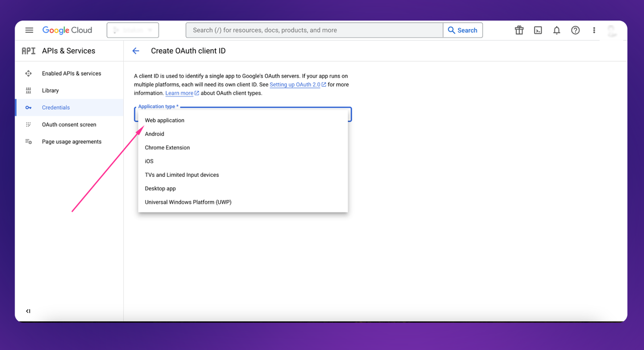The image size is (644, 350).
Task: Click the Page usage agreements settings icon
Action: [29, 142]
